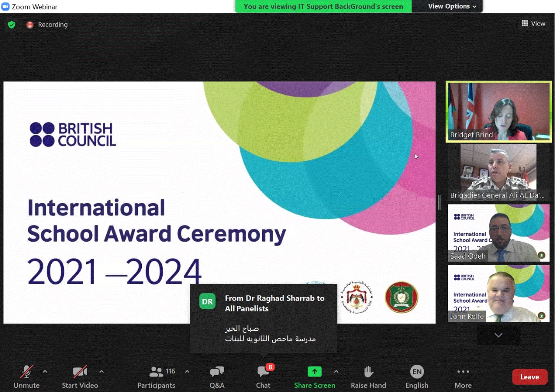Open the View Options dropdown
The width and height of the screenshot is (555, 392).
[452, 6]
